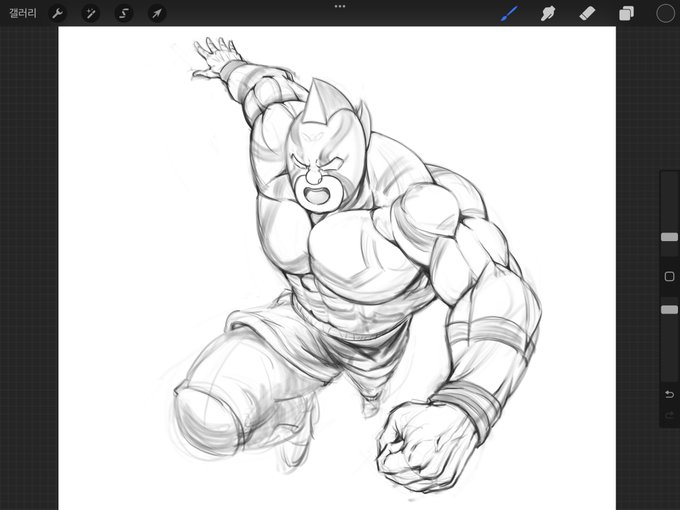Open the Layers panel

[x=626, y=13]
